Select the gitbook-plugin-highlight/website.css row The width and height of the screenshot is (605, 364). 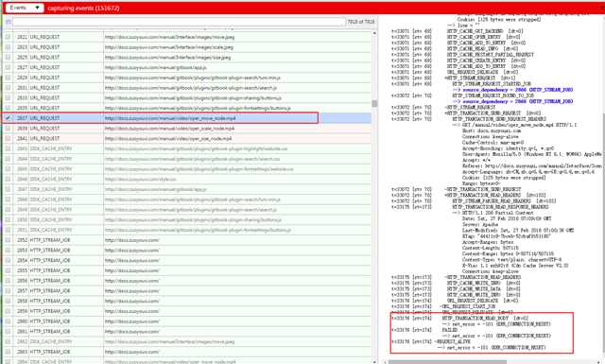[x=187, y=148]
